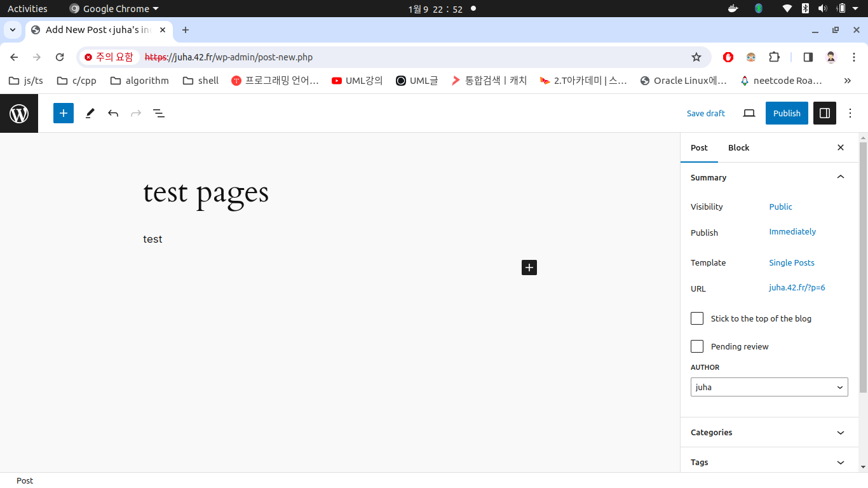Toggle the block inserter plus button
The height and width of the screenshot is (488, 868).
pos(64,113)
